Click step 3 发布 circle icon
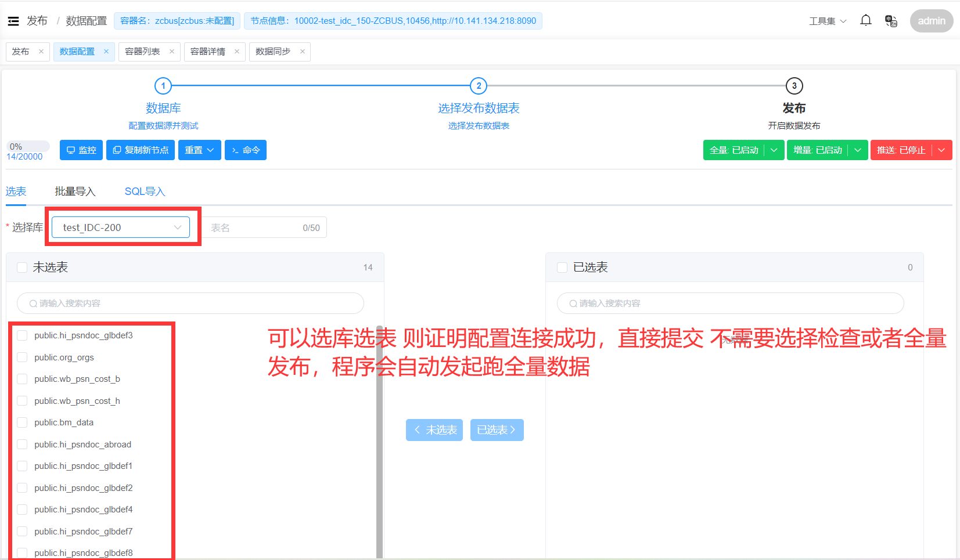 pos(794,86)
